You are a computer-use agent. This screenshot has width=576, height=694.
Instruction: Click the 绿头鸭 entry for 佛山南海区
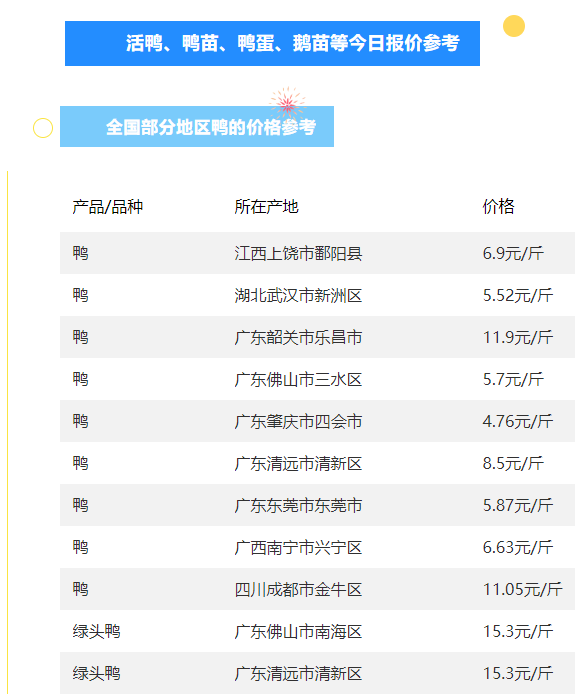(97, 631)
